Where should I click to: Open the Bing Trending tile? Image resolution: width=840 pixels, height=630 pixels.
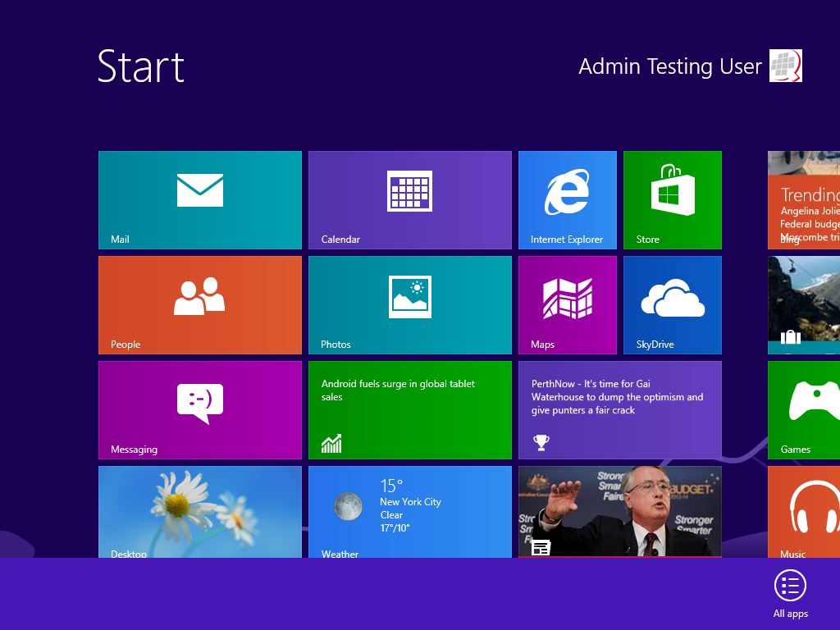point(804,199)
